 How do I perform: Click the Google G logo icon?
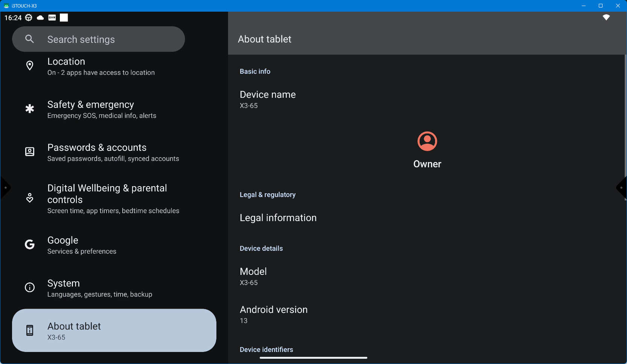[x=29, y=245]
